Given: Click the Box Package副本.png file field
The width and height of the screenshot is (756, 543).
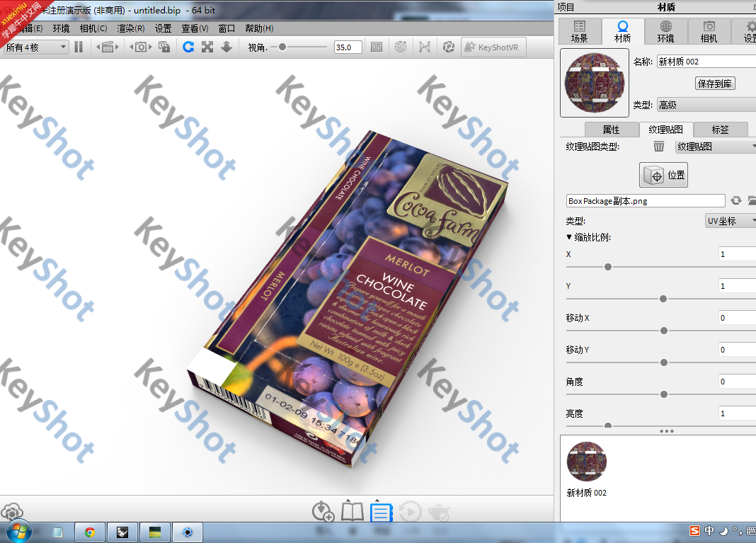Looking at the screenshot, I should [646, 201].
